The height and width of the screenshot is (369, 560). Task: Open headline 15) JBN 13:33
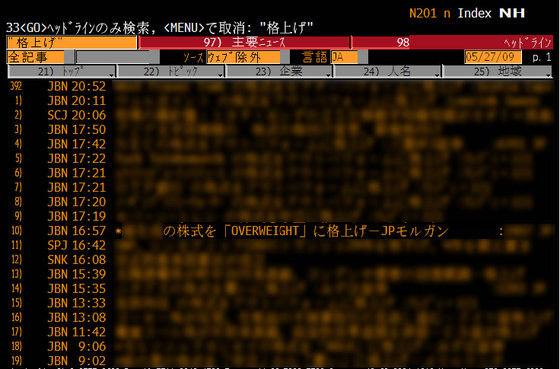(x=280, y=303)
